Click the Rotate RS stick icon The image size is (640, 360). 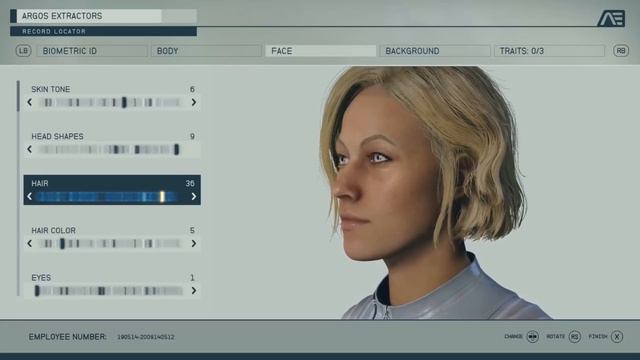coord(575,337)
